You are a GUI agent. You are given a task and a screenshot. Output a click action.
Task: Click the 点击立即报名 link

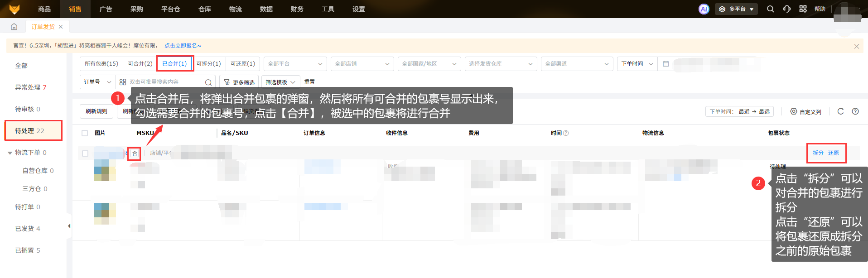tap(183, 46)
